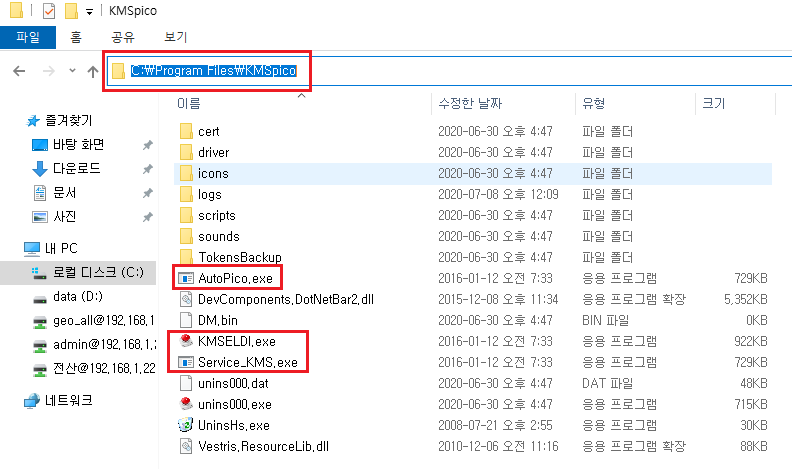Viewport: 792px width, 469px height.
Task: Open 바탕 화면 quick access item
Action: point(78,144)
